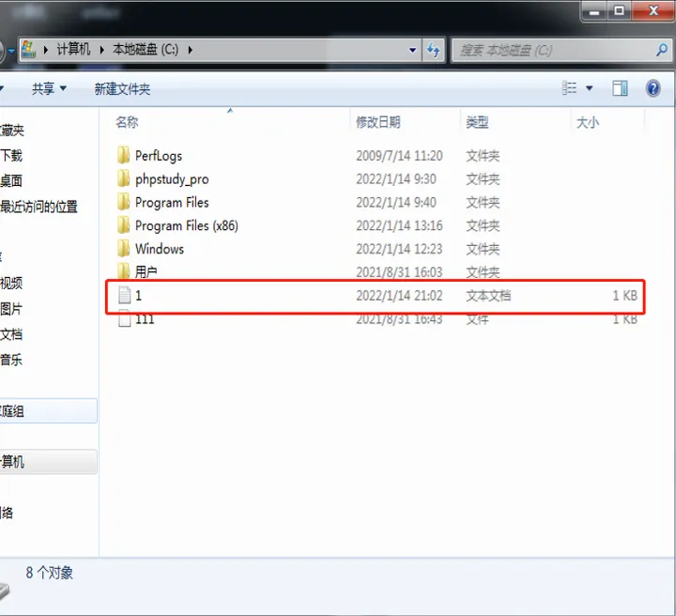676x616 pixels.
Task: Select 文档 library in navigation pane
Action: 11,334
